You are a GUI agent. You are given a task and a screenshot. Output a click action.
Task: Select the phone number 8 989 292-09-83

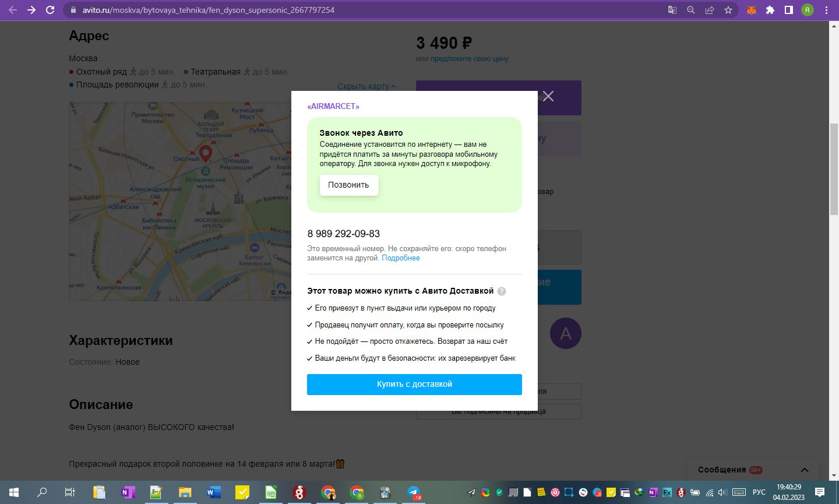pos(344,234)
